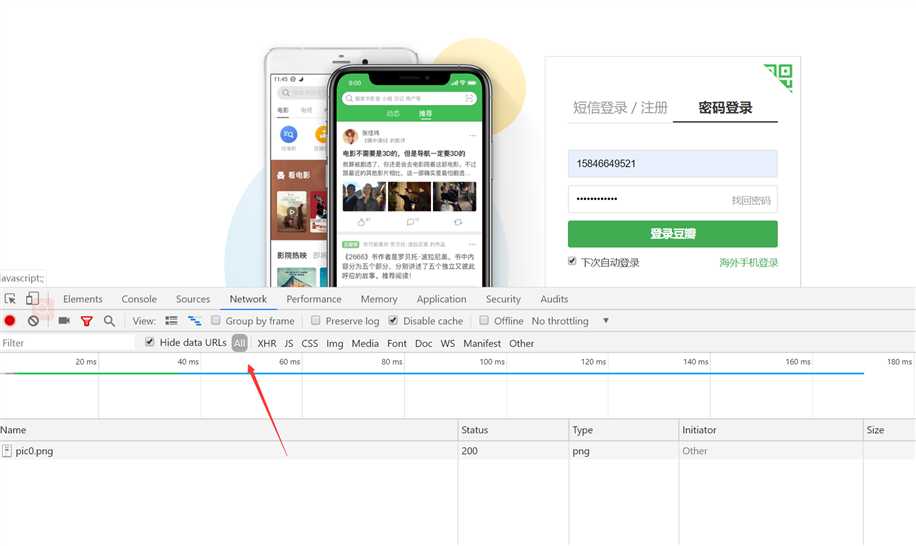Screen dimensions: 916x546
Task: Select the All filter type
Action: (x=239, y=343)
